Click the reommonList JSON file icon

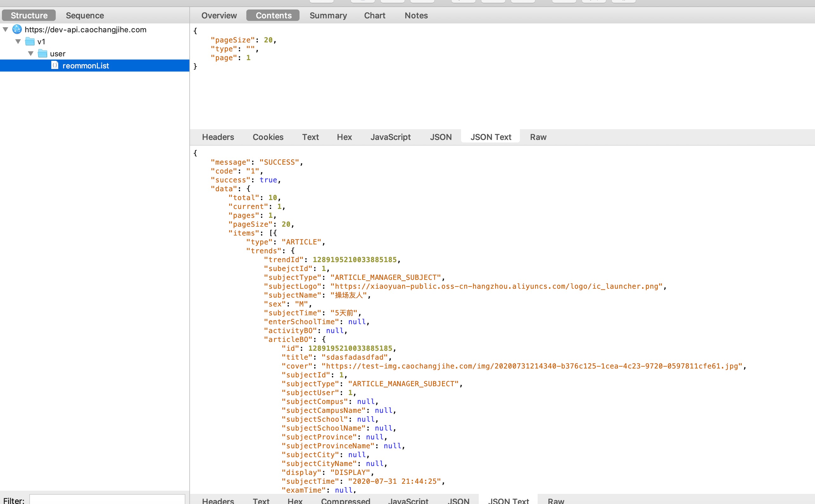[55, 65]
